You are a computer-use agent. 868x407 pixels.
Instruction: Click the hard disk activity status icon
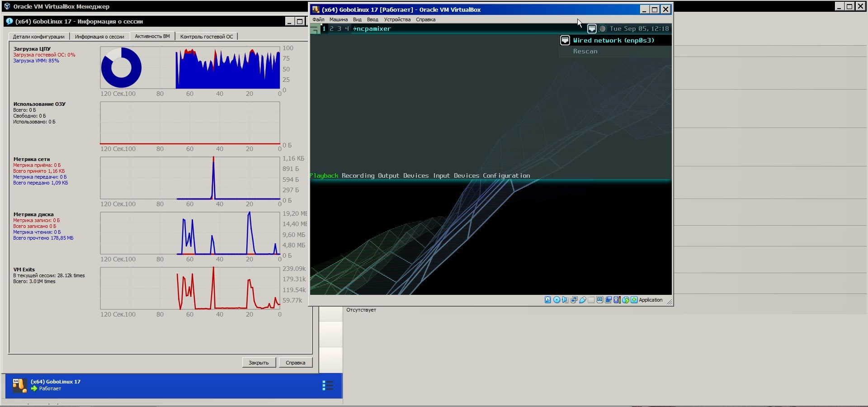547,300
